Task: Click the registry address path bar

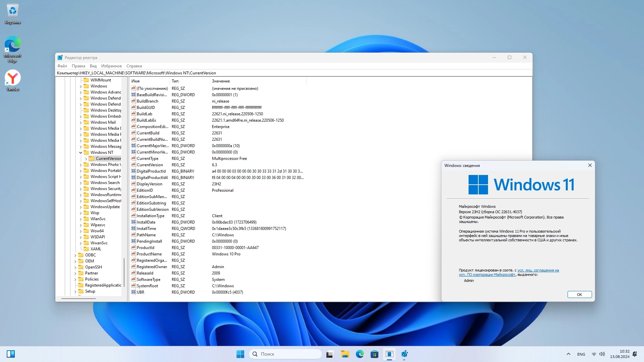Action: click(x=268, y=73)
